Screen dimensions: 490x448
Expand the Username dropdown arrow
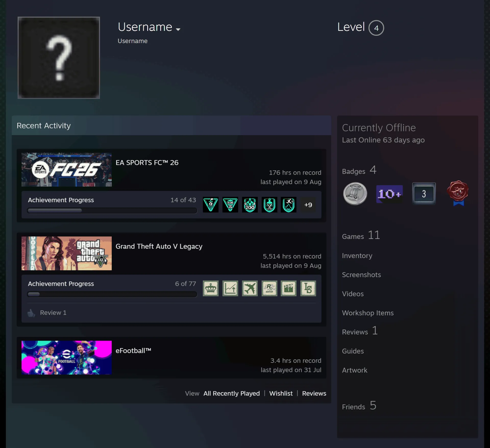tap(178, 29)
